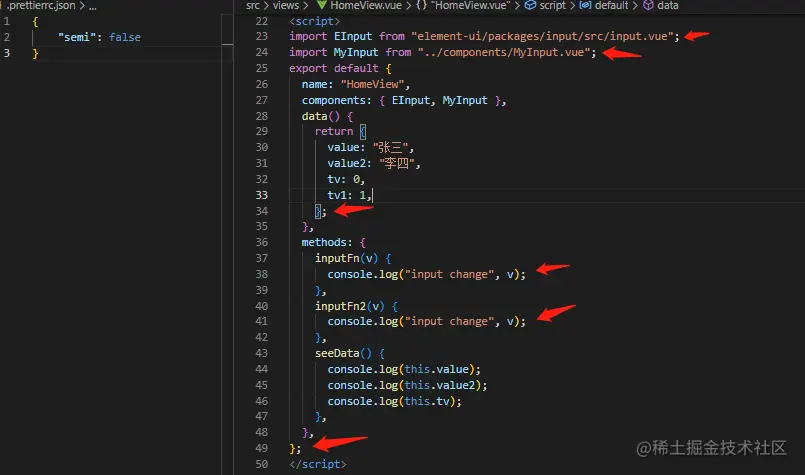Click line number 28 in HomeView.vue gutter
The width and height of the screenshot is (805, 475).
(261, 116)
